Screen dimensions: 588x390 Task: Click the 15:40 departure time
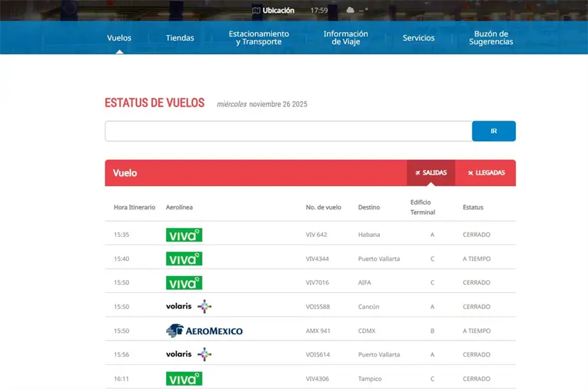point(121,259)
